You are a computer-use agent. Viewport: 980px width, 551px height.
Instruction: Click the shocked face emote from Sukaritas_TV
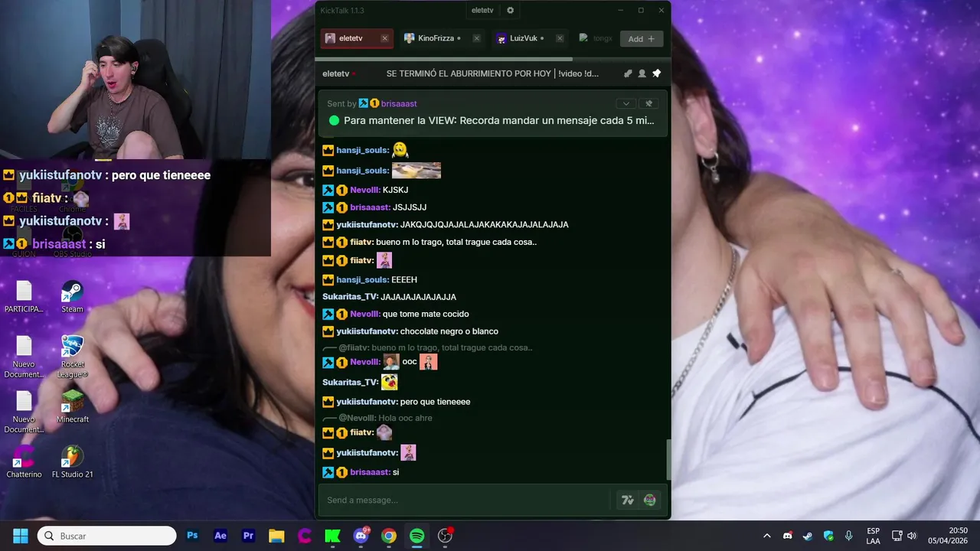tap(390, 382)
